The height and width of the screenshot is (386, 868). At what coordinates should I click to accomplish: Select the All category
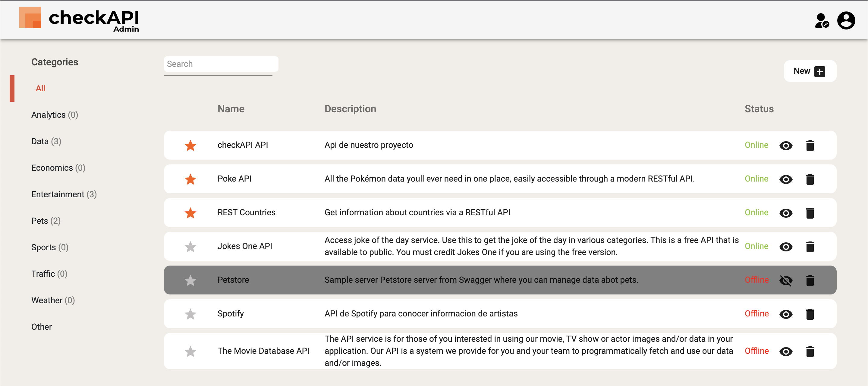pyautogui.click(x=40, y=88)
